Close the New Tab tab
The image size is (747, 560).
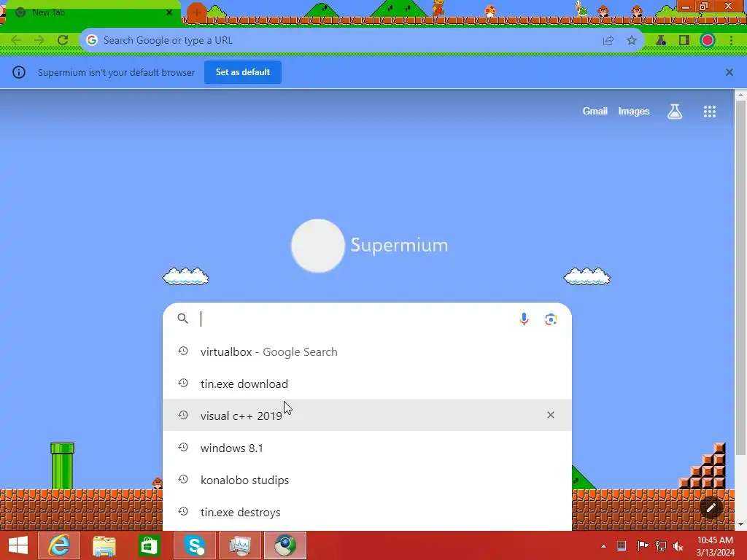(169, 12)
